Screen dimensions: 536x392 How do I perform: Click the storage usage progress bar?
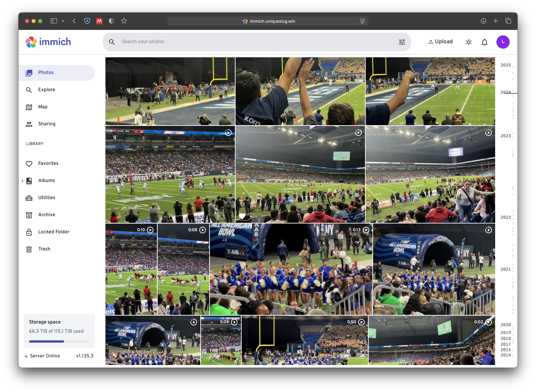tap(59, 341)
